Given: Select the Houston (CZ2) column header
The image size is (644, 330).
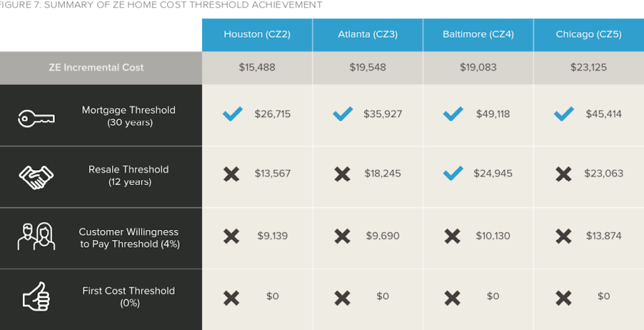Looking at the screenshot, I should pos(257,35).
